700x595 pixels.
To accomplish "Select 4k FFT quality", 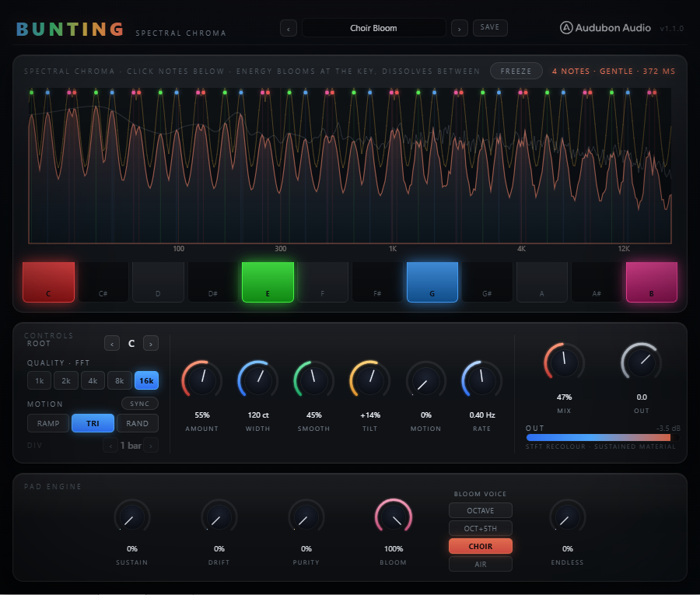I will click(x=93, y=380).
